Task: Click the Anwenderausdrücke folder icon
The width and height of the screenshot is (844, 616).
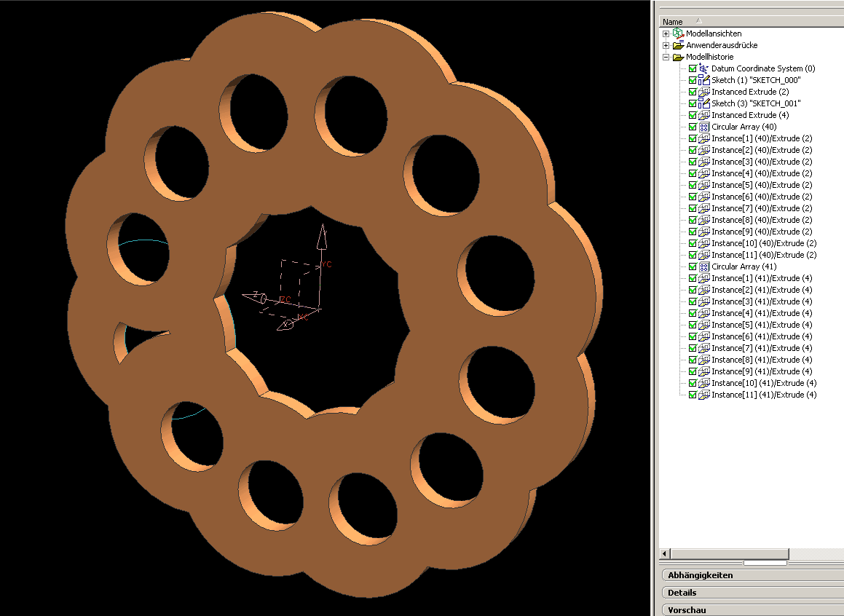Action: pyautogui.click(x=678, y=45)
